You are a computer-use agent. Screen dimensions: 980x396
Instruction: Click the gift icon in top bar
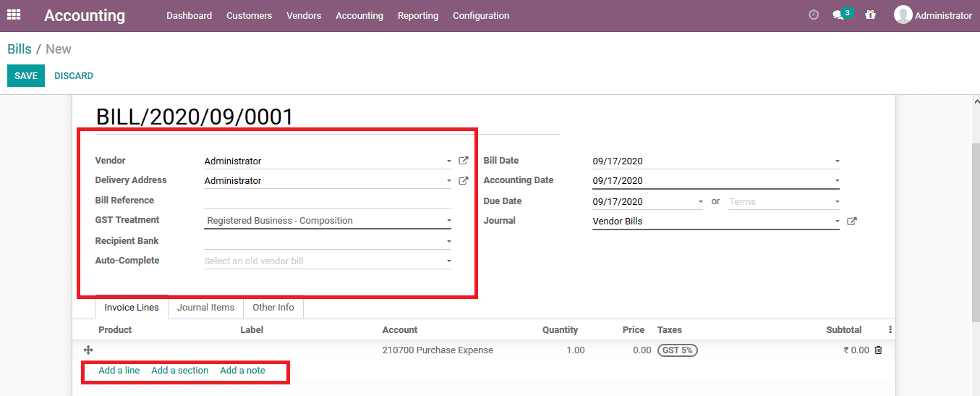(870, 14)
